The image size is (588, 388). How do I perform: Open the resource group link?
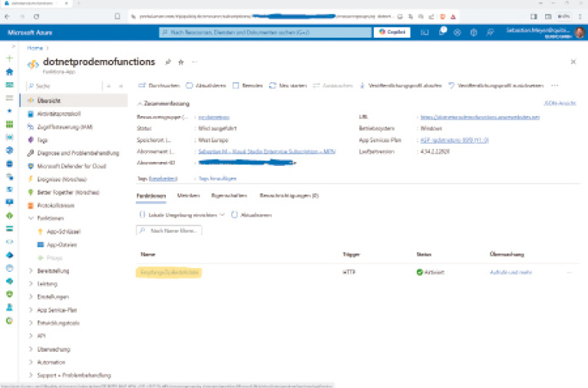[213, 118]
